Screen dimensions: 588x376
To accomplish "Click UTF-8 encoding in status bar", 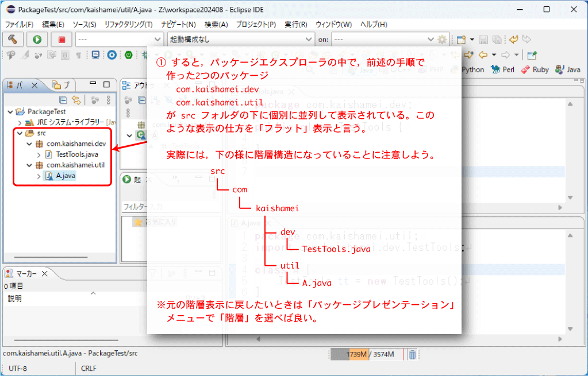I will click(x=18, y=369).
